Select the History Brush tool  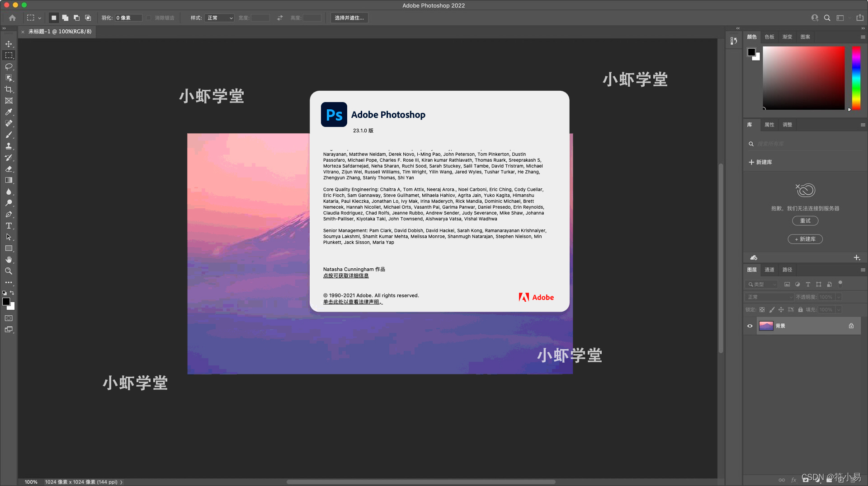pos(9,158)
